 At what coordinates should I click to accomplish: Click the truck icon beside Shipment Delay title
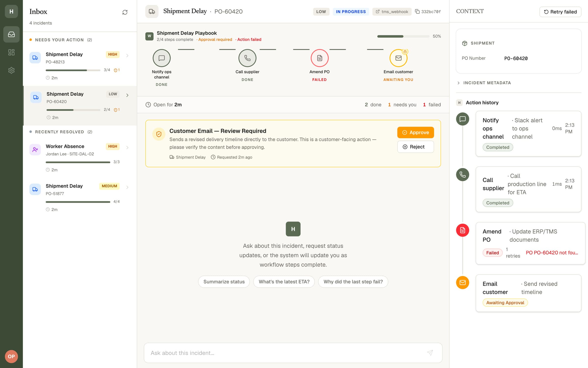152,12
